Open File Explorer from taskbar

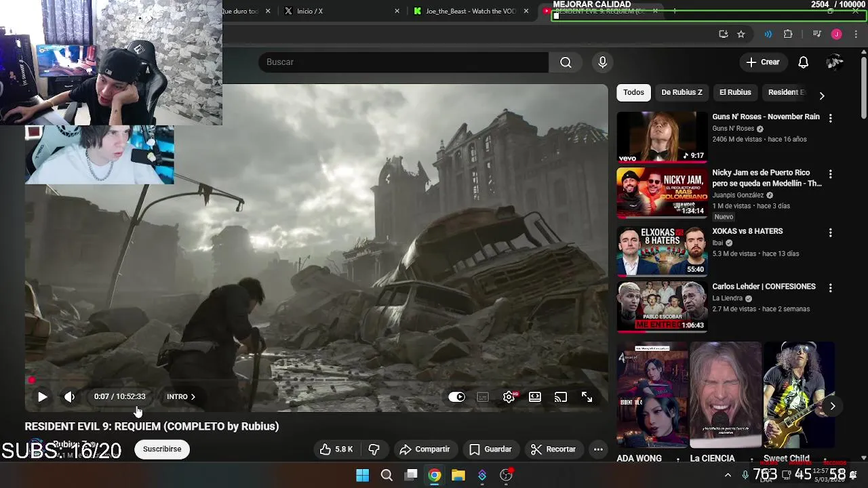(458, 475)
